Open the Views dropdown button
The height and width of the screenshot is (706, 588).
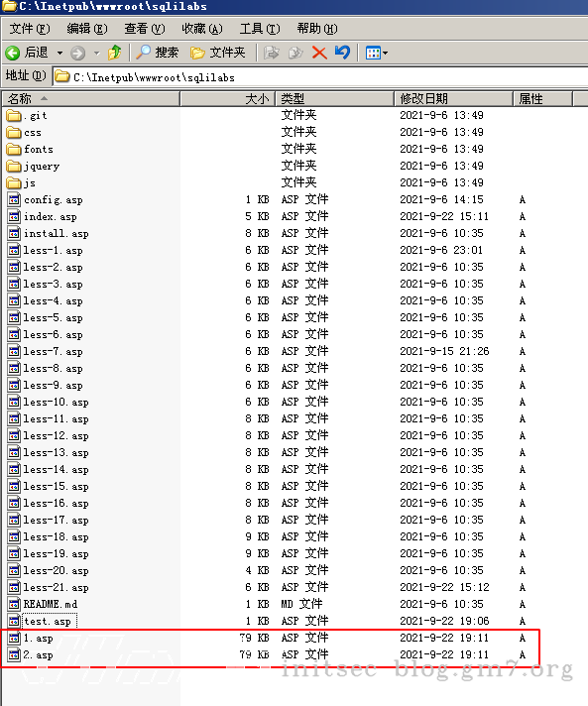pyautogui.click(x=377, y=54)
